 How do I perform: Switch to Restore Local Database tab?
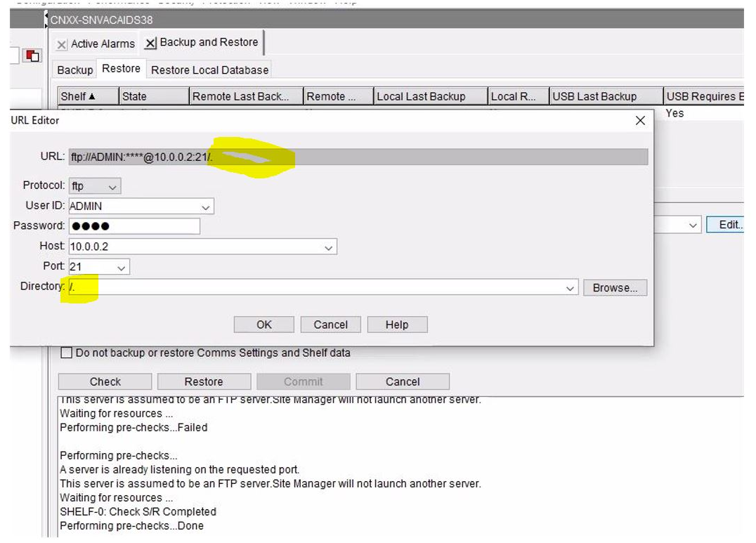coord(209,70)
